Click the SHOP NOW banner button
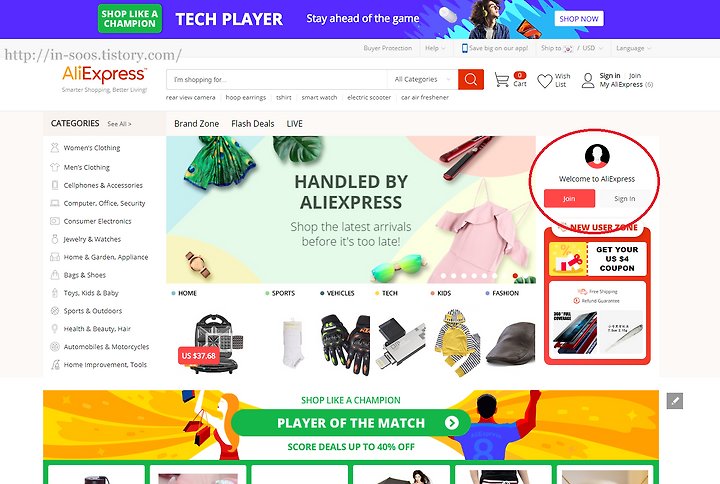 (579, 19)
